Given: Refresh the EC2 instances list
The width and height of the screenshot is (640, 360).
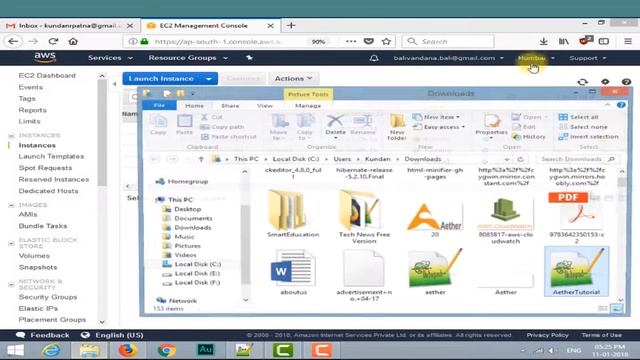Looking at the screenshot, I should pos(582,82).
